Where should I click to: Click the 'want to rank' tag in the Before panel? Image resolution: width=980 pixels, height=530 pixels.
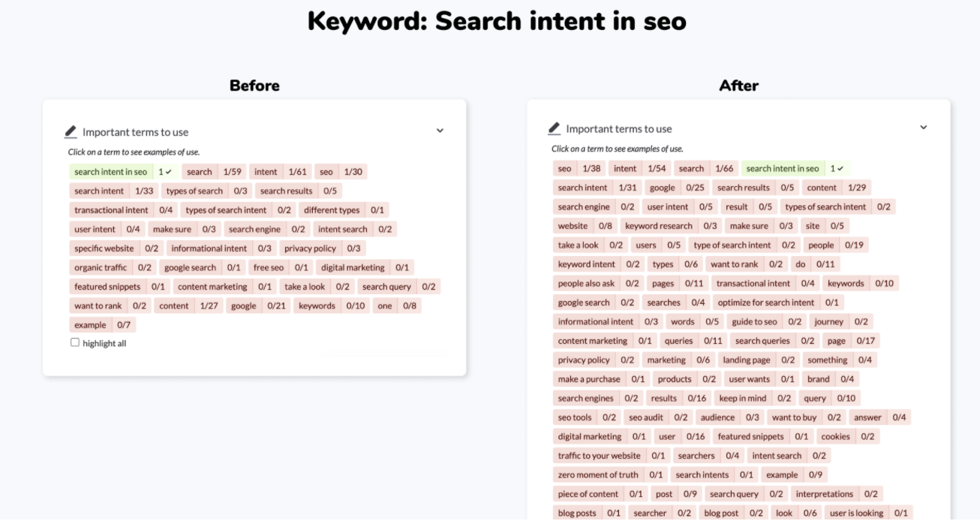[x=97, y=306]
